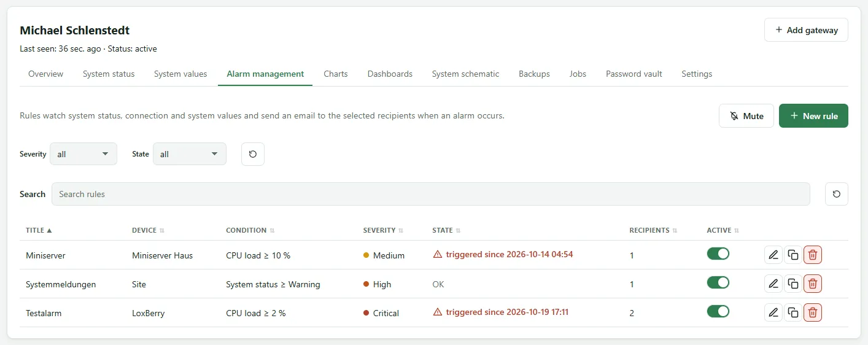Click the 'Critical' severity label
Image resolution: width=868 pixels, height=345 pixels.
pos(386,313)
